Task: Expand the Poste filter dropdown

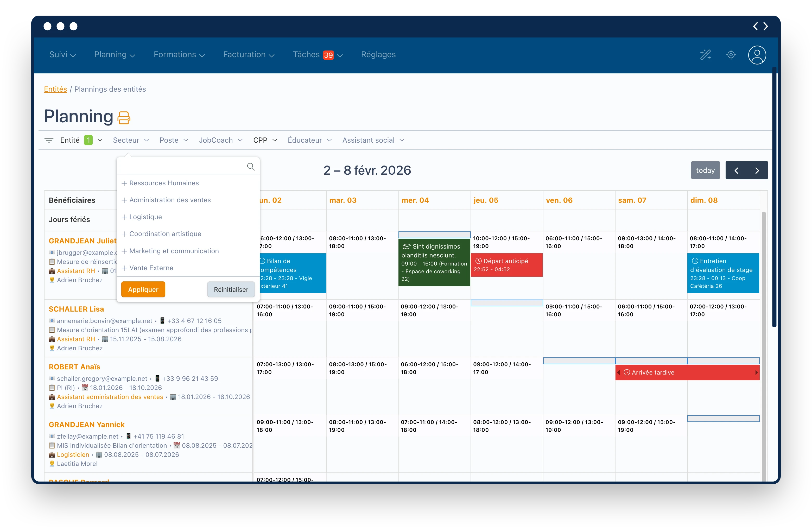Action: point(174,140)
